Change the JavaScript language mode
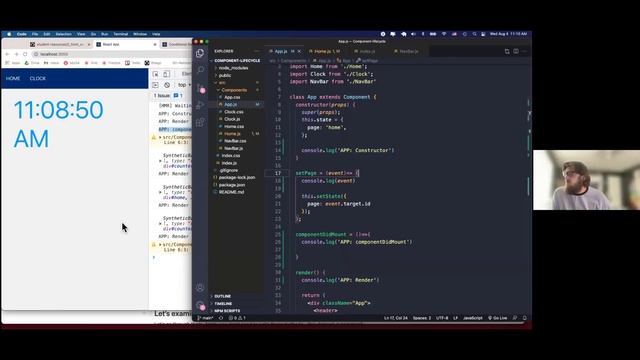640x360 pixels. (473, 318)
